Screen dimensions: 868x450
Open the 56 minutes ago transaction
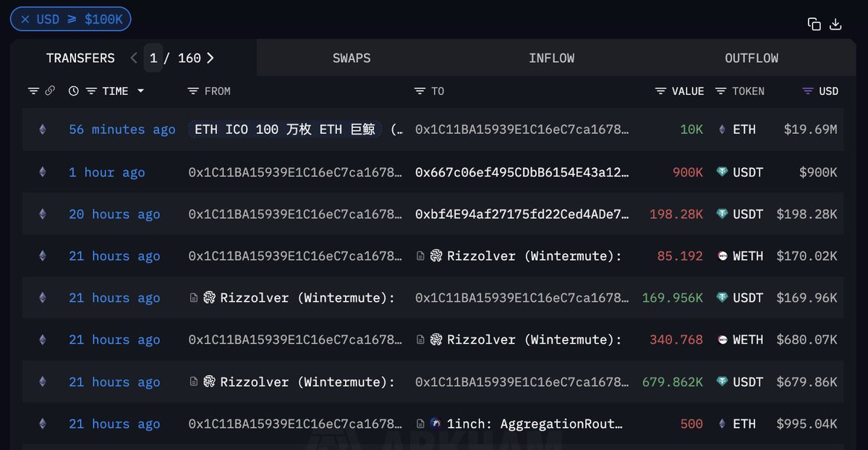coord(122,130)
